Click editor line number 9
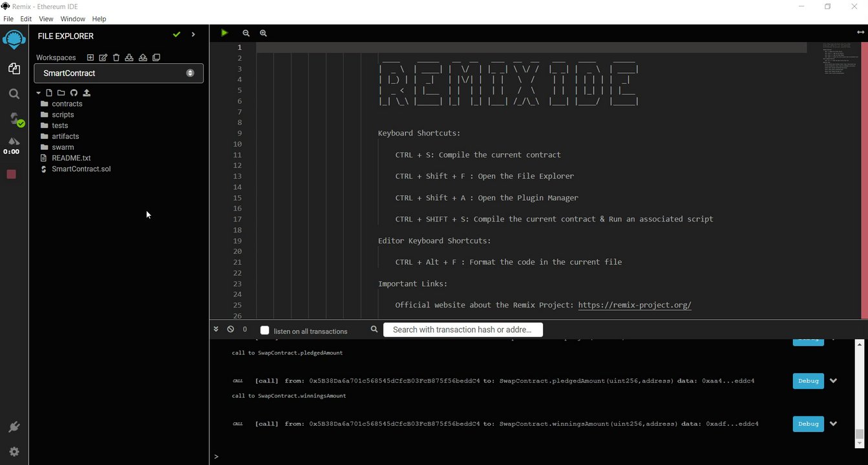This screenshot has width=868, height=465. (239, 133)
